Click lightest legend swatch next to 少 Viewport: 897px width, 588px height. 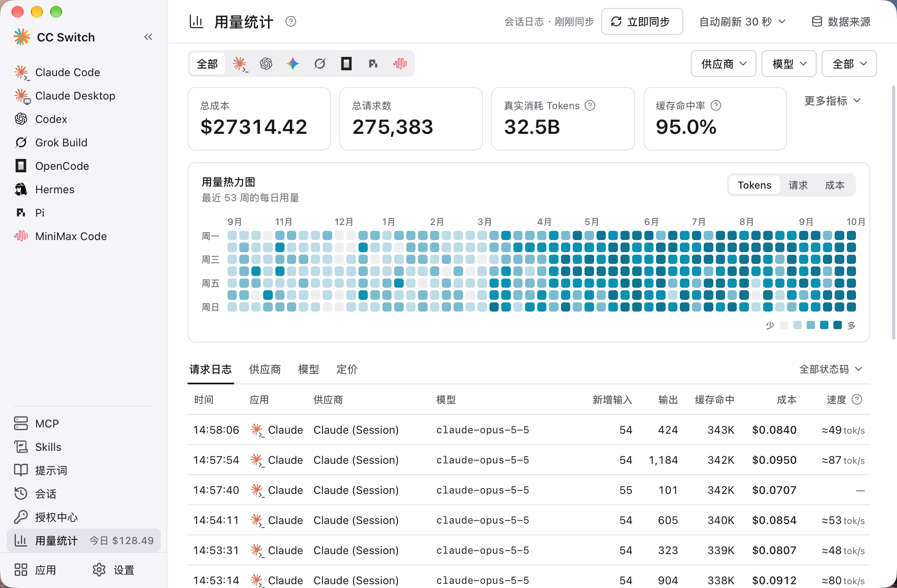tap(784, 325)
